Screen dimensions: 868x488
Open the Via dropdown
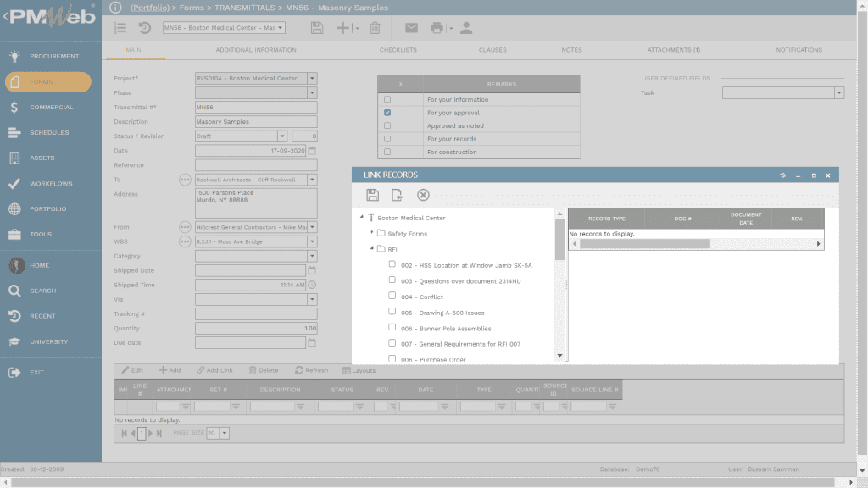point(312,299)
